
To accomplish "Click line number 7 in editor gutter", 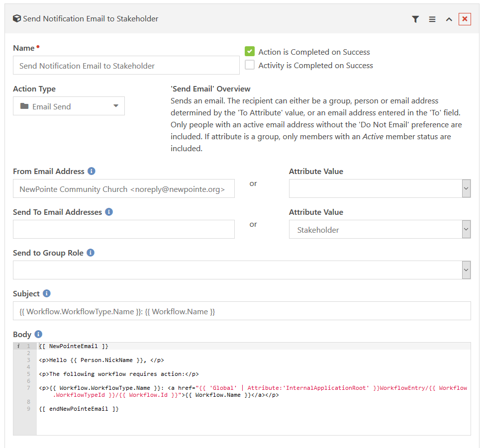I will tap(28, 388).
